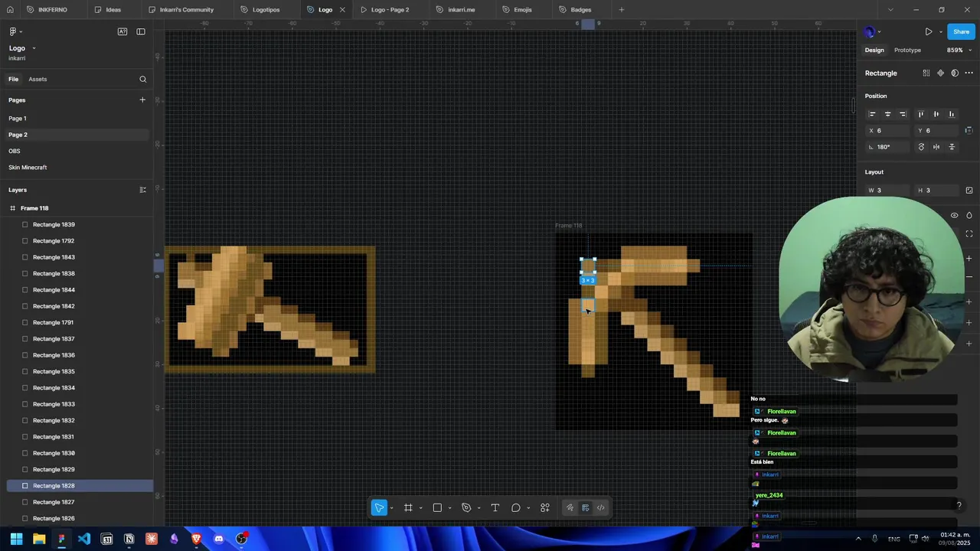Open Frame tool options dropdown
The width and height of the screenshot is (980, 551).
[420, 508]
